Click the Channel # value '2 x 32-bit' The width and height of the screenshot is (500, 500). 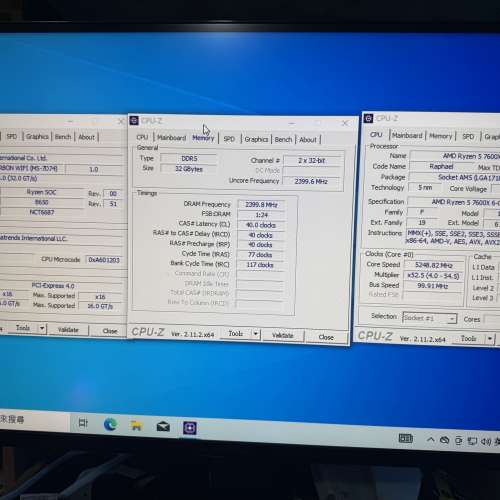click(312, 161)
